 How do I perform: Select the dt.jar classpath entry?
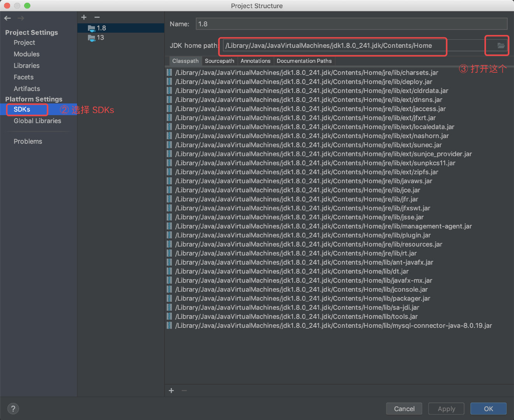coord(292,271)
